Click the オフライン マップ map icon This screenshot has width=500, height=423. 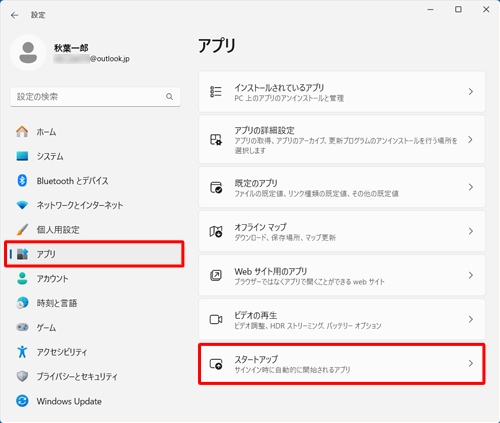coord(216,231)
